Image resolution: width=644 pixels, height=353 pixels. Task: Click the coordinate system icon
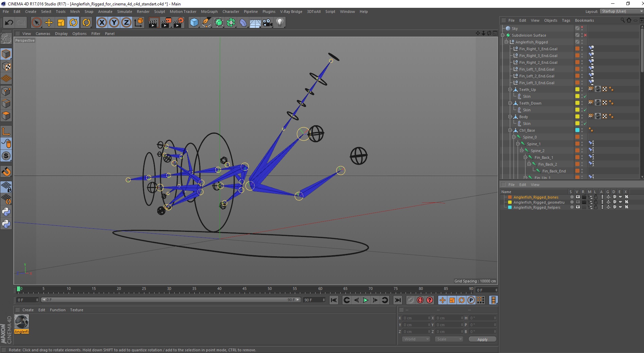pos(139,23)
